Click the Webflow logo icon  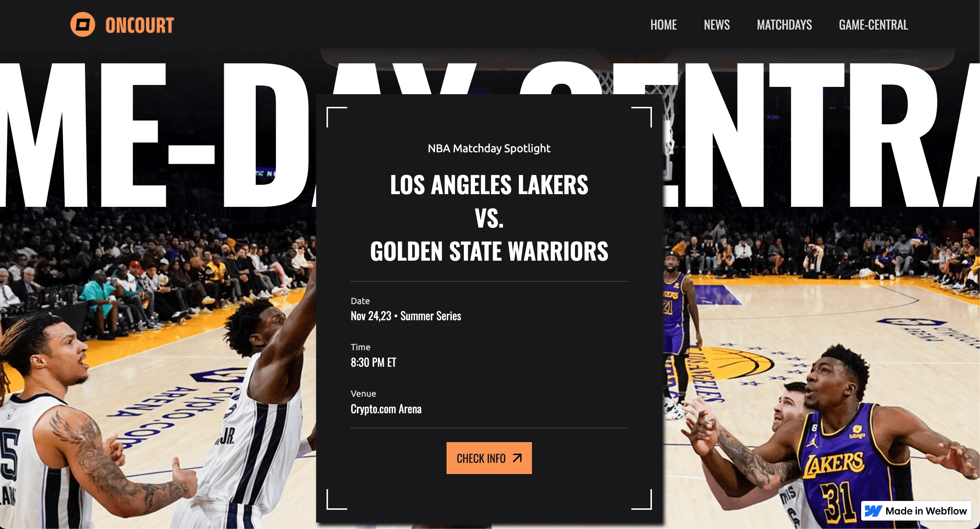(873, 511)
